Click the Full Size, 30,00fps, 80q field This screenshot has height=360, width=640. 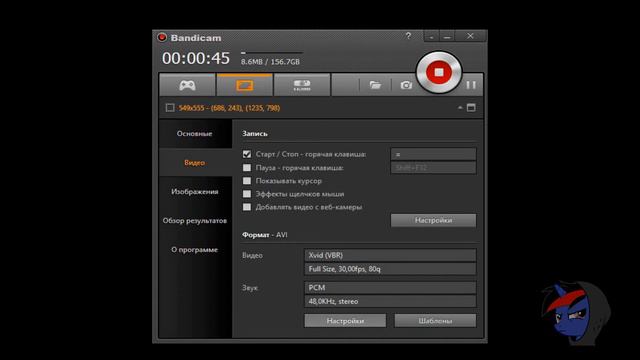[x=390, y=269]
